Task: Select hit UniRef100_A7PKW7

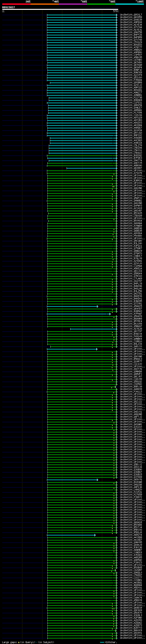Action: (131, 314)
